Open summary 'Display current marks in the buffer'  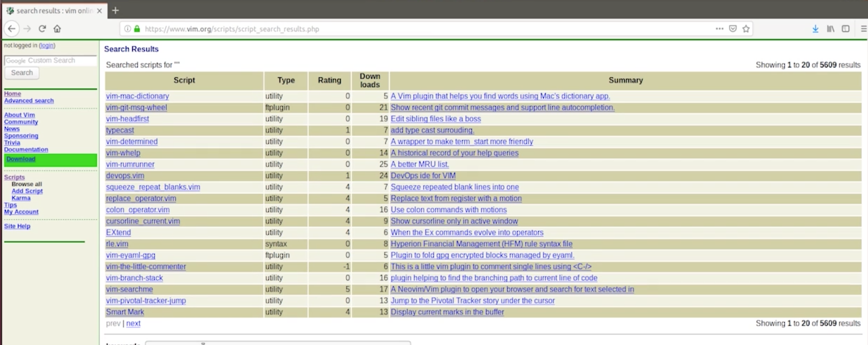pos(447,312)
